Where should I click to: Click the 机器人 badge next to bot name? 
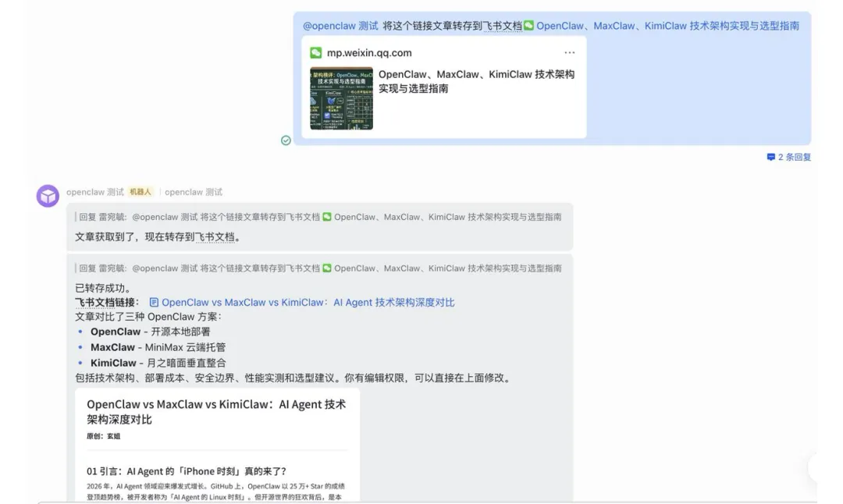tap(140, 192)
